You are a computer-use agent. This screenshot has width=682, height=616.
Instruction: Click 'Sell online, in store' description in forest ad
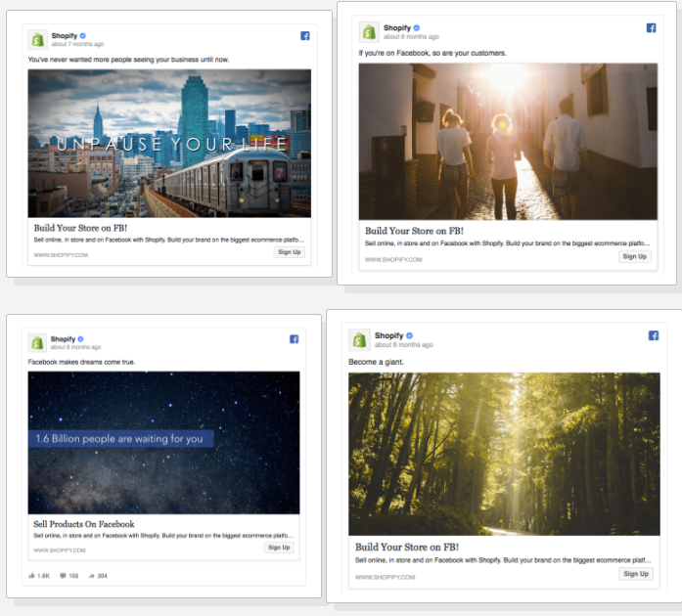point(503,560)
